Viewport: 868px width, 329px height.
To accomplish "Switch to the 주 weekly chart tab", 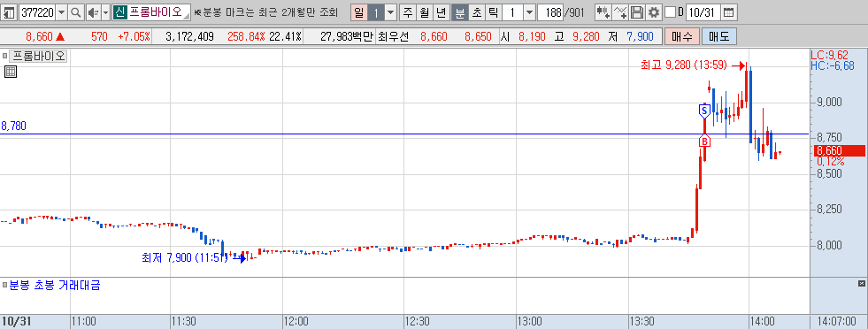I will (408, 12).
